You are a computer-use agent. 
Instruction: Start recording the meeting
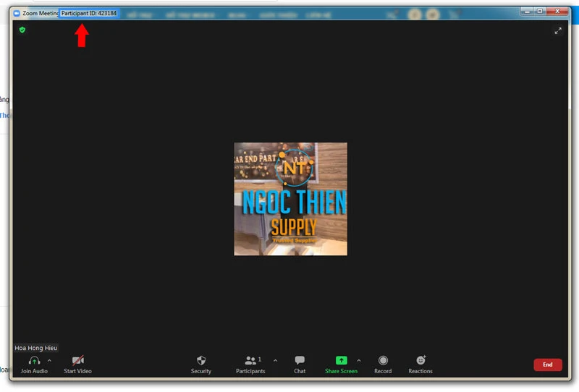point(383,360)
